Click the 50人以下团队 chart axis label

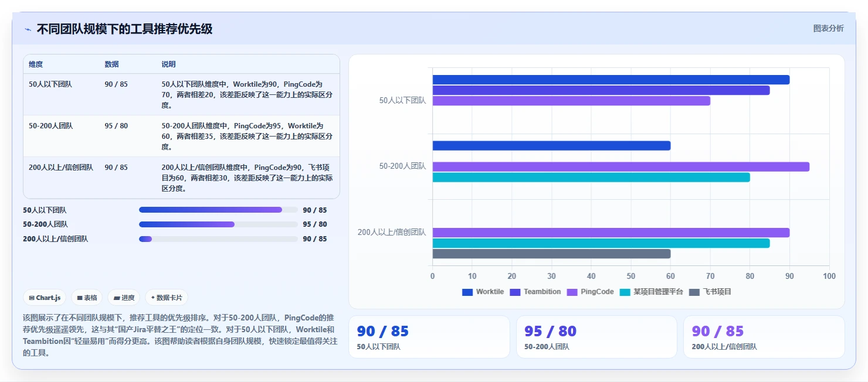[402, 100]
